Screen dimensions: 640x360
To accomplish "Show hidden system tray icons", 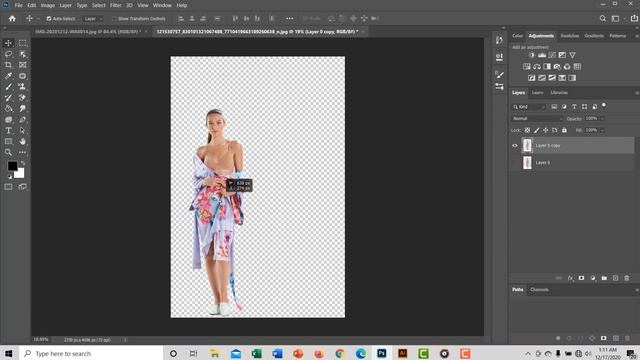I will (528, 353).
